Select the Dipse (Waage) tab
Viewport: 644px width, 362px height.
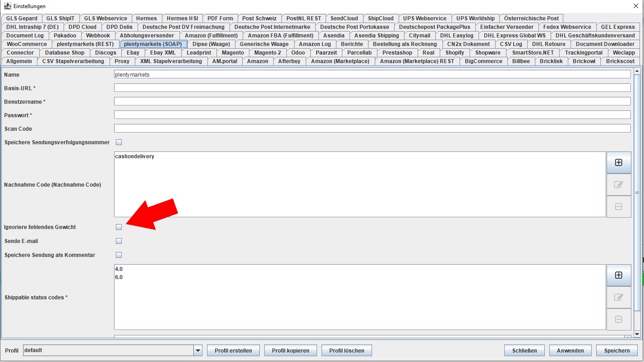[x=211, y=44]
